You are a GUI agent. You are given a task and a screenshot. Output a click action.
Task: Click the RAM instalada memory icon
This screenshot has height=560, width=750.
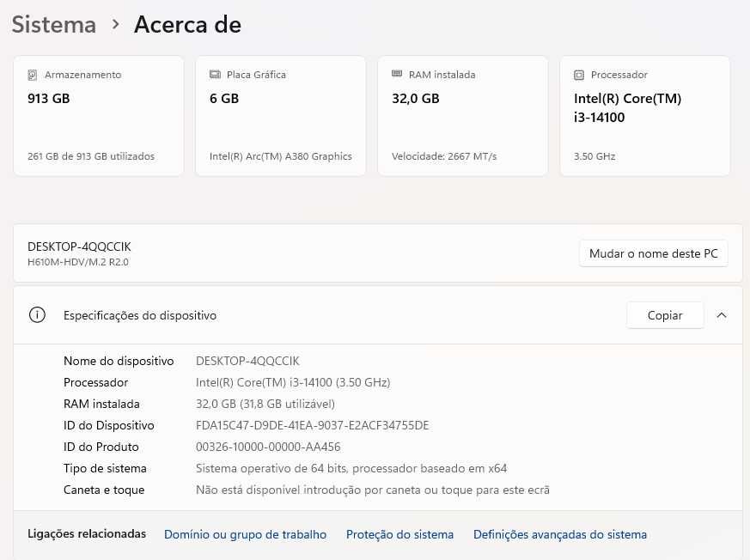point(397,74)
